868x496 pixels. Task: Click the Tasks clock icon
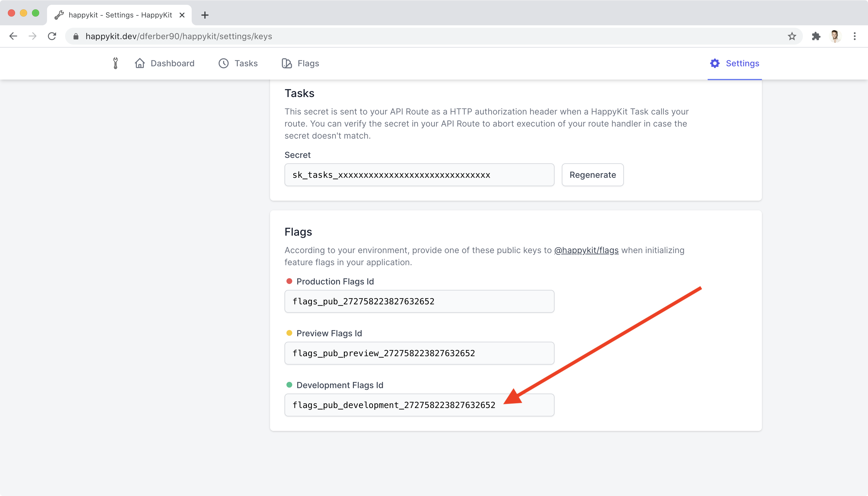[223, 63]
